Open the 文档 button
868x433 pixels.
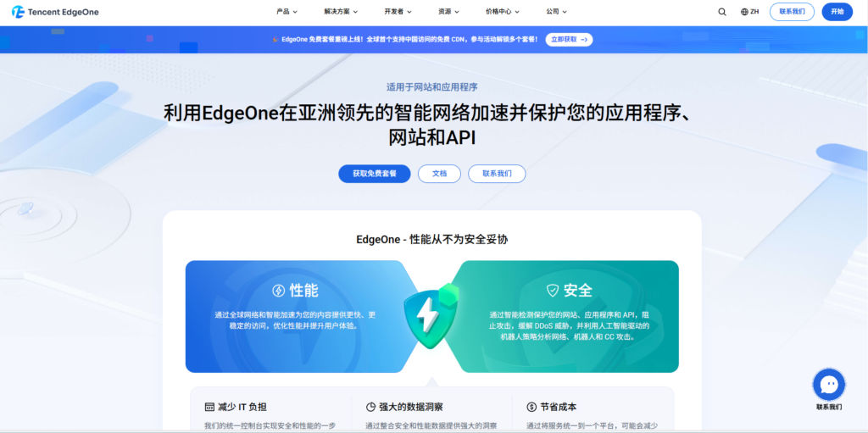440,174
